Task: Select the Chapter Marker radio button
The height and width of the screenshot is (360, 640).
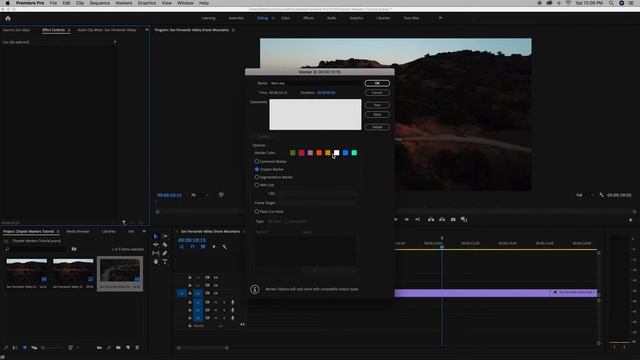Action: (x=257, y=169)
